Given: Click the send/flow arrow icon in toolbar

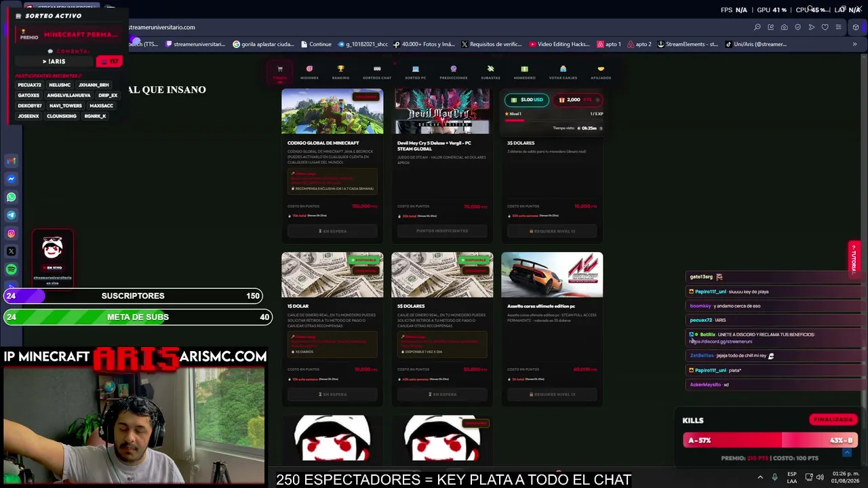Looking at the screenshot, I should click(811, 27).
